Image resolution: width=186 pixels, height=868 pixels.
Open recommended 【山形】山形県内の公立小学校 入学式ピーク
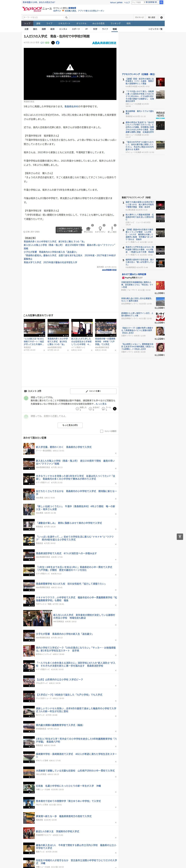click(59, 680)
